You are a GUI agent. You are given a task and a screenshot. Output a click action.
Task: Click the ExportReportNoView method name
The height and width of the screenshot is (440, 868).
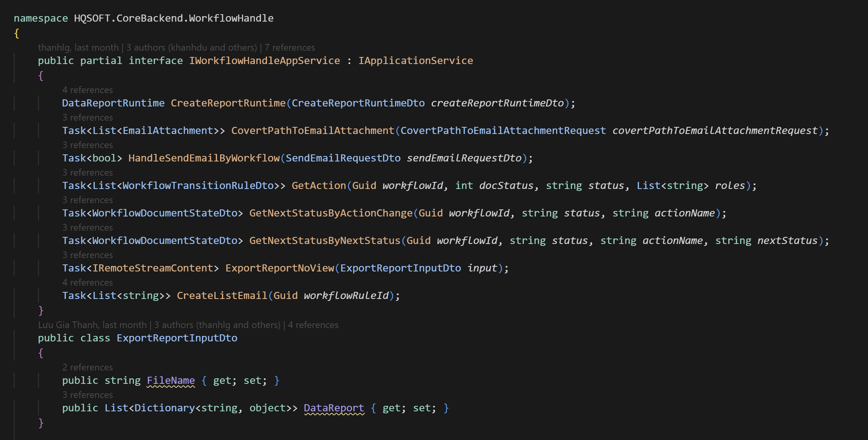click(280, 268)
